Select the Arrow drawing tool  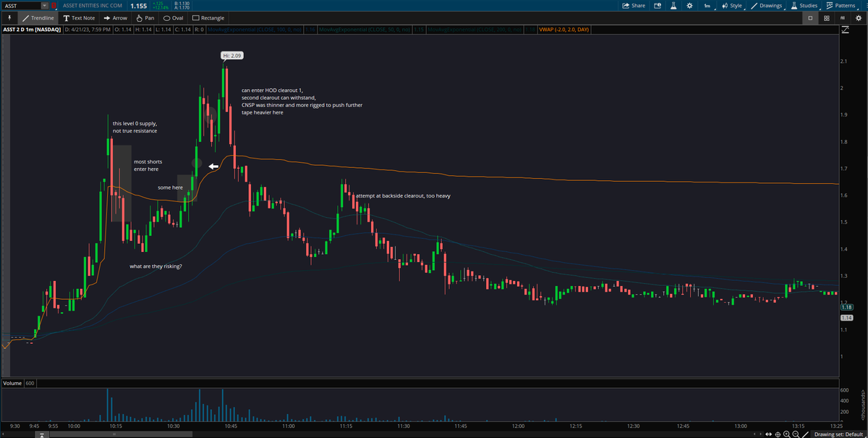click(116, 17)
